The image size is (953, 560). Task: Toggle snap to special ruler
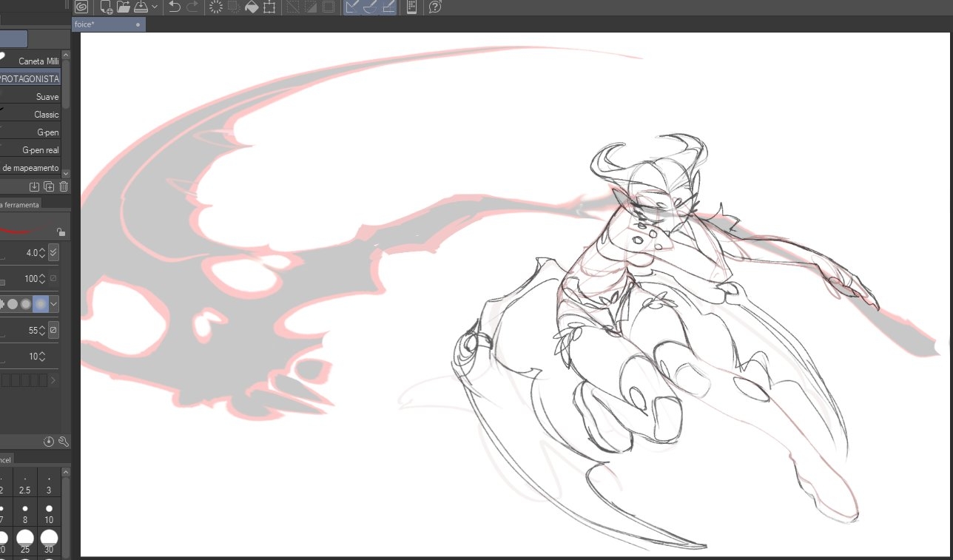(x=370, y=7)
